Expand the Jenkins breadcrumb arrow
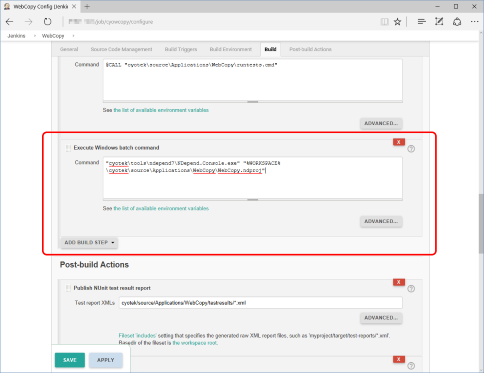This screenshot has width=484, height=373. [x=35, y=36]
